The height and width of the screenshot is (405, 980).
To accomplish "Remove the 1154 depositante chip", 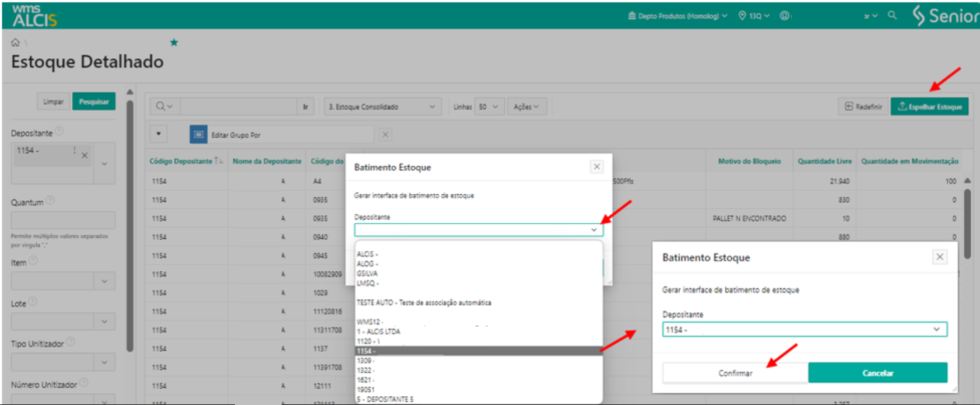I will pos(85,155).
